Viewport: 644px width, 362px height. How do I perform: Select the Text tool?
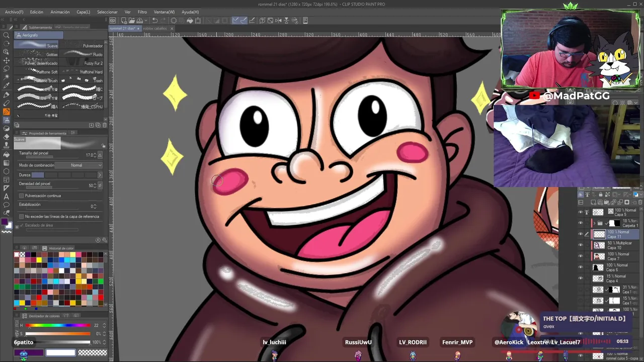[7, 197]
